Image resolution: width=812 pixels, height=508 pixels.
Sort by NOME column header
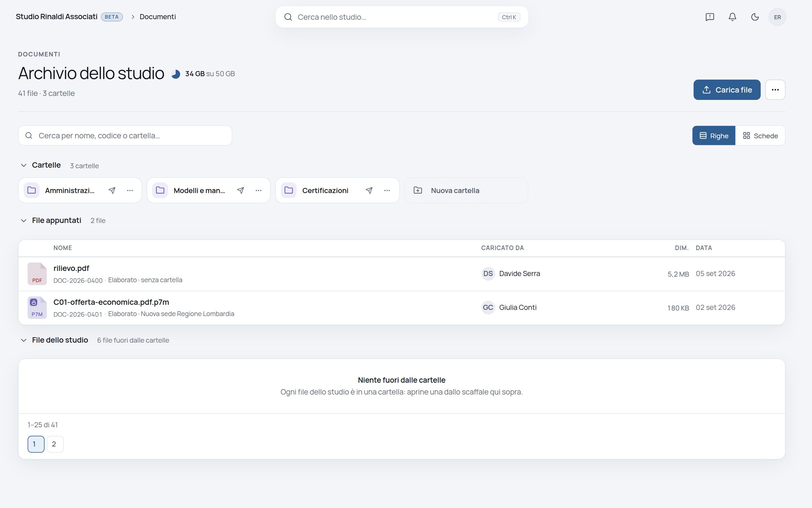click(63, 248)
